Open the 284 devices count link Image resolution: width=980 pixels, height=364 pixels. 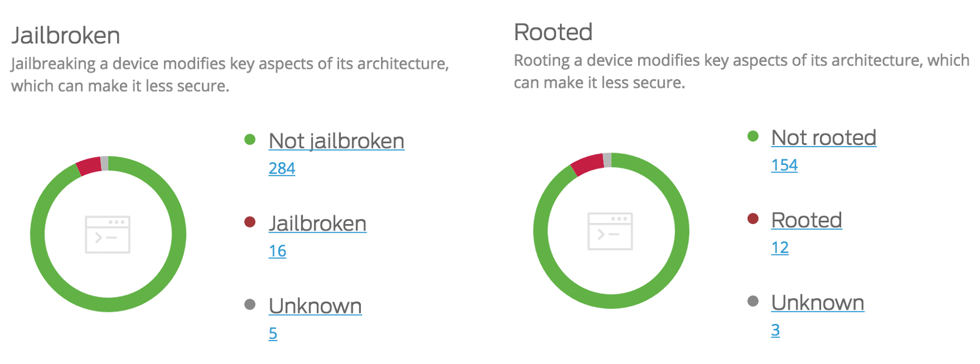point(282,169)
